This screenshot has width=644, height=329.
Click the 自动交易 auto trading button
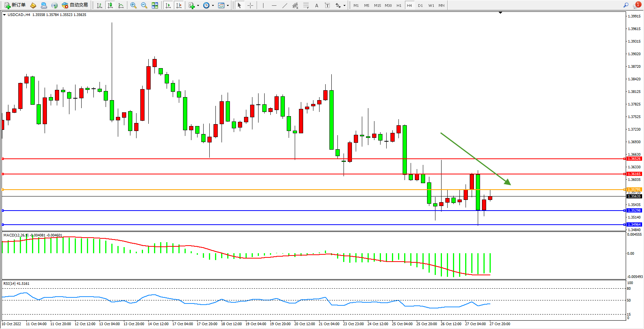click(75, 5)
